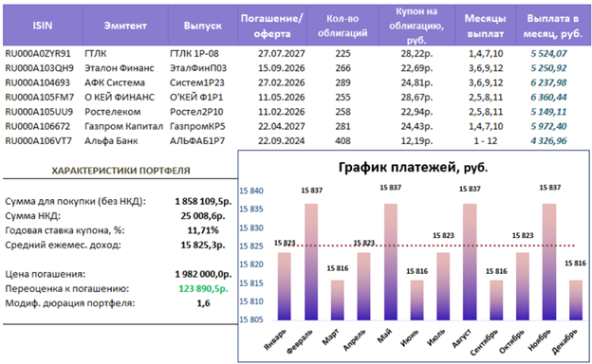Select issuer cell Альфа Банк

pos(111,141)
